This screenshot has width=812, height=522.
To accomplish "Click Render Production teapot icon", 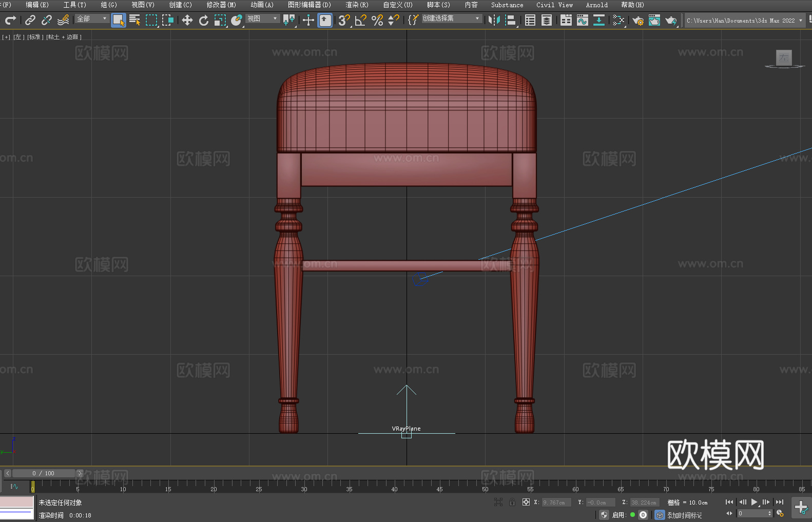I will pyautogui.click(x=671, y=20).
